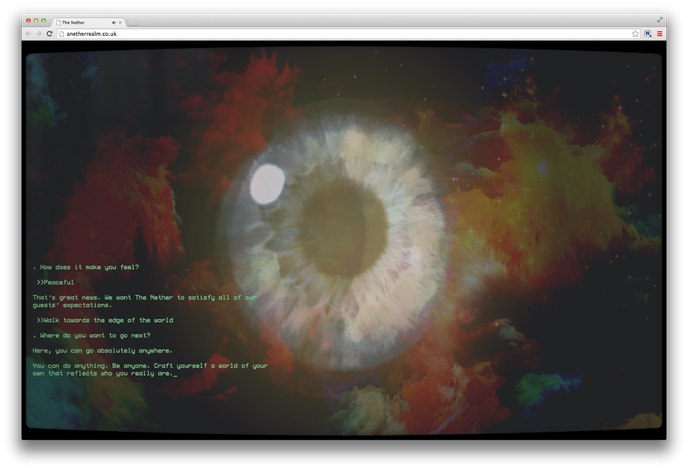Click the "Where do you want to go next?" text
The image size is (688, 470).
point(92,335)
